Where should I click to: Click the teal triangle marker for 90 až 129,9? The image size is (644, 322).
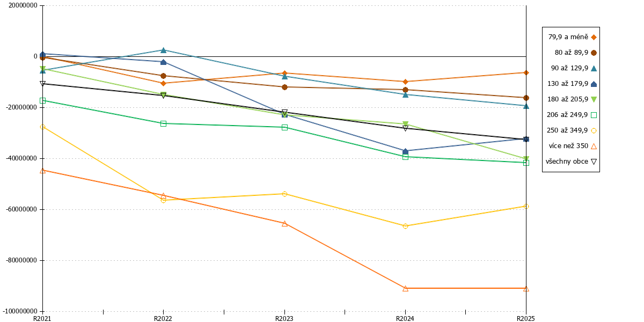[594, 68]
